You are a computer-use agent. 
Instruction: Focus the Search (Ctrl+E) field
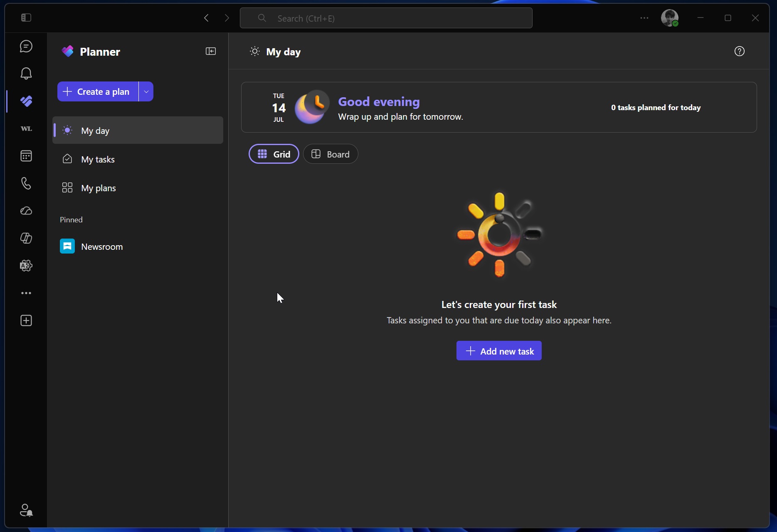(x=386, y=18)
